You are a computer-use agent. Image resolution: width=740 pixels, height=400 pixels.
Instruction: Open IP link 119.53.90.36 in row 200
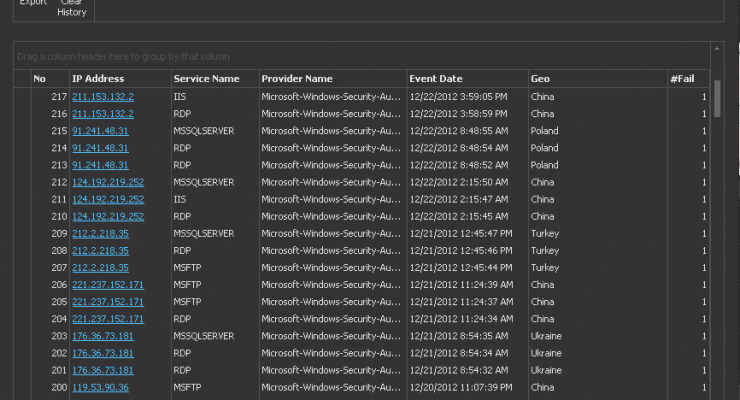click(100, 386)
